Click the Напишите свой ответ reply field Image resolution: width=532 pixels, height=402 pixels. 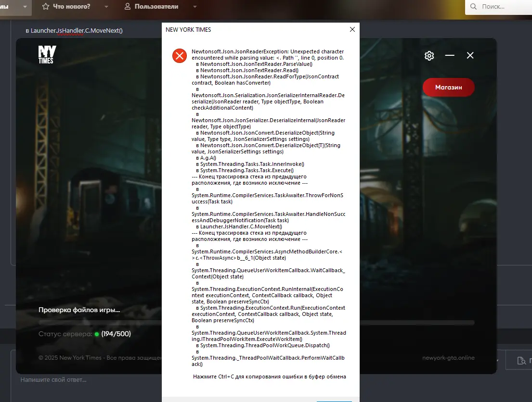pos(53,380)
